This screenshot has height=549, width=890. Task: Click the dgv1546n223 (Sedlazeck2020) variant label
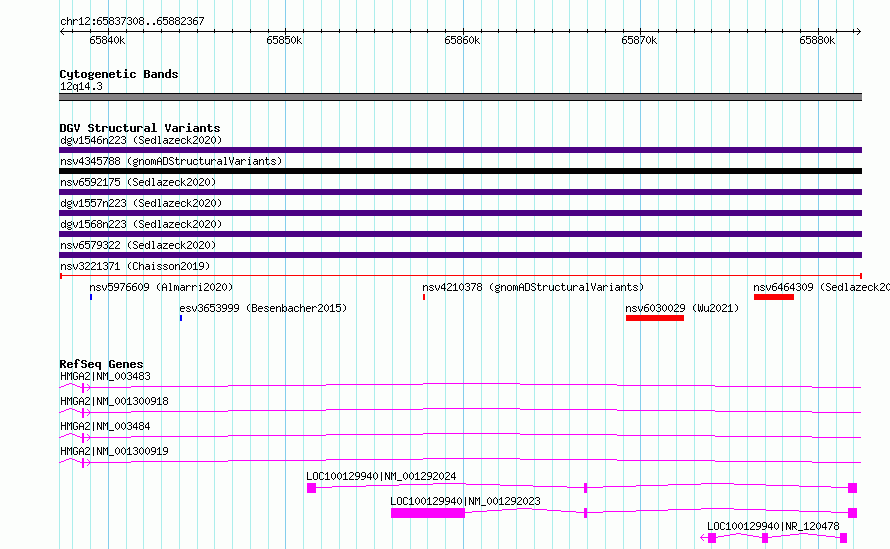[141, 140]
